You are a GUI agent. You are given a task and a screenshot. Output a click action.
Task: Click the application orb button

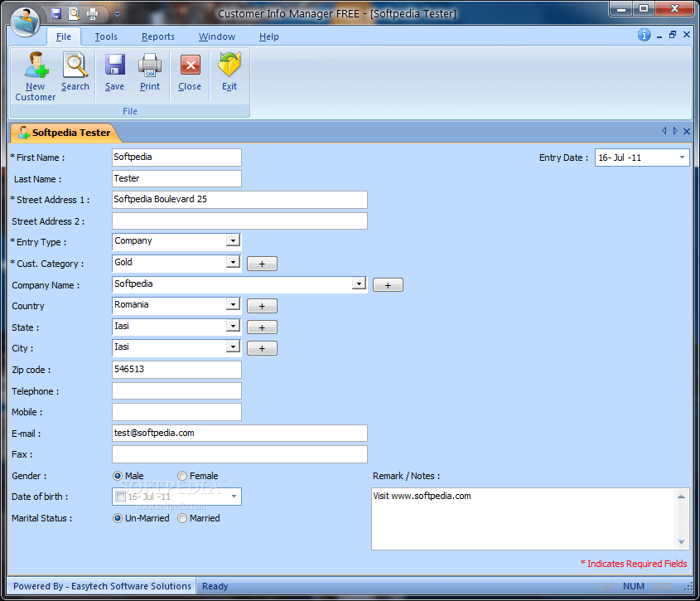[x=25, y=22]
